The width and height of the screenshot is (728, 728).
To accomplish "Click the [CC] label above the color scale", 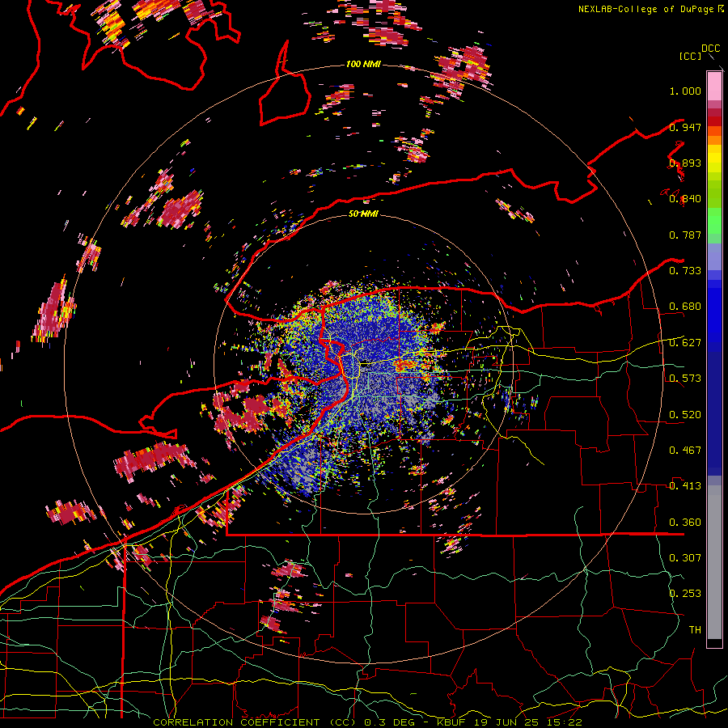I will click(690, 56).
